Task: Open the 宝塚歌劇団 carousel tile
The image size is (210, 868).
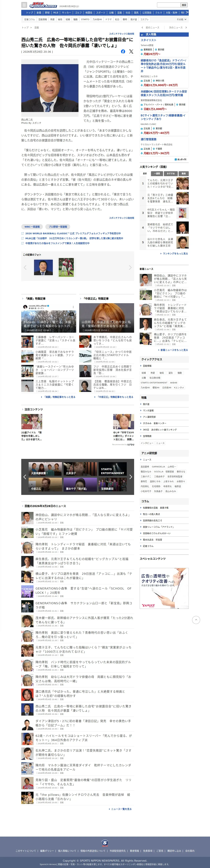Action: click(113, 485)
